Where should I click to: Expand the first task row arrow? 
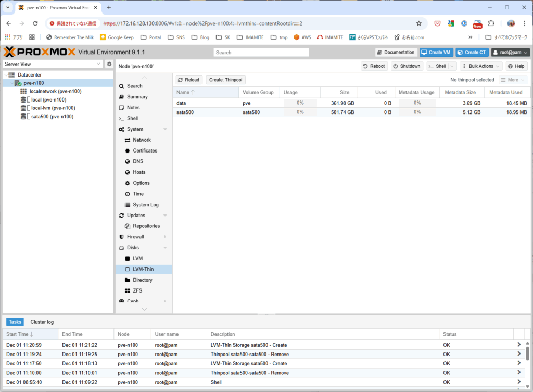tap(518, 345)
